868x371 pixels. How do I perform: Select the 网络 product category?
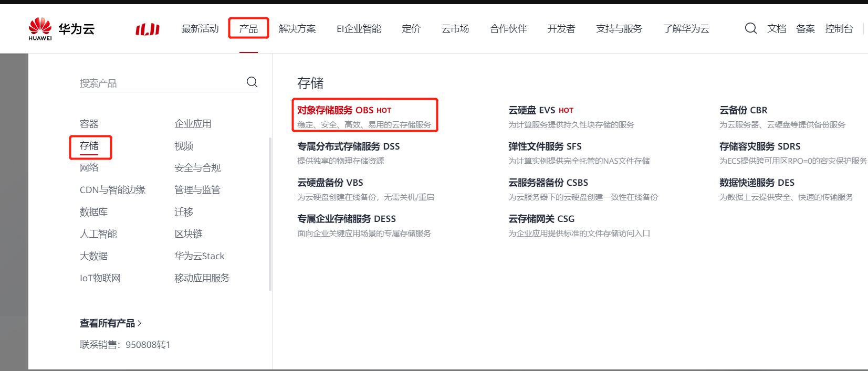click(89, 168)
